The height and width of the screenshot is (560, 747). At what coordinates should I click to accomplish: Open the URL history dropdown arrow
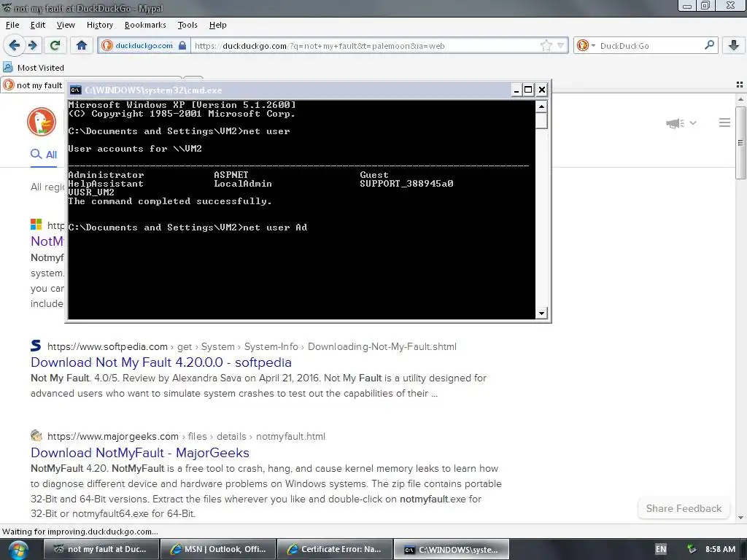[560, 46]
